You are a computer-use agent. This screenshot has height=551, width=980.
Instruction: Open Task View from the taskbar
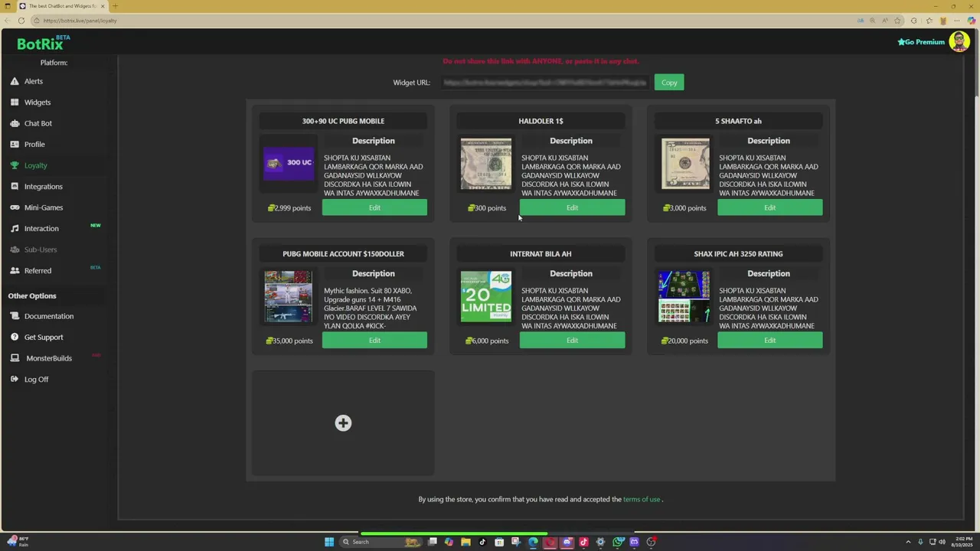[432, 542]
